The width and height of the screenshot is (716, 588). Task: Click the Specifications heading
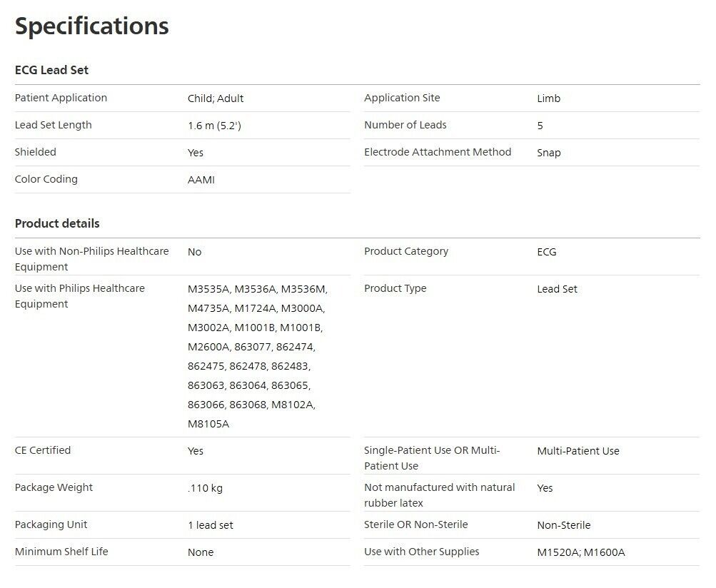click(x=92, y=26)
